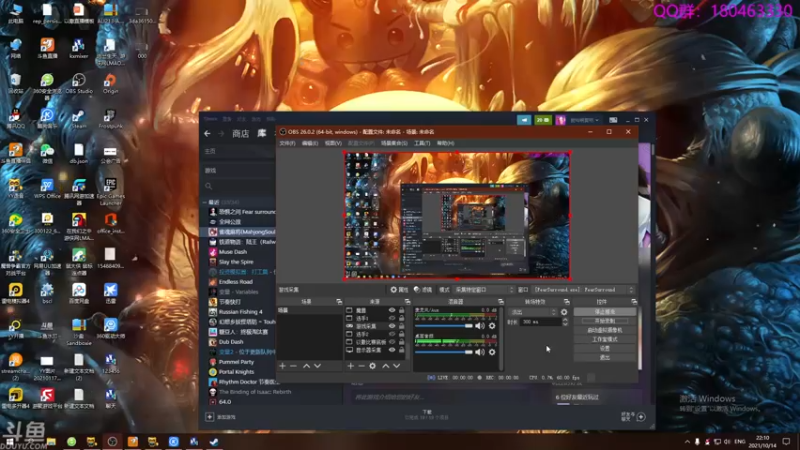This screenshot has height=450, width=800.
Task: Pop out the 混音器 dock with its float icon
Action: coord(501,302)
